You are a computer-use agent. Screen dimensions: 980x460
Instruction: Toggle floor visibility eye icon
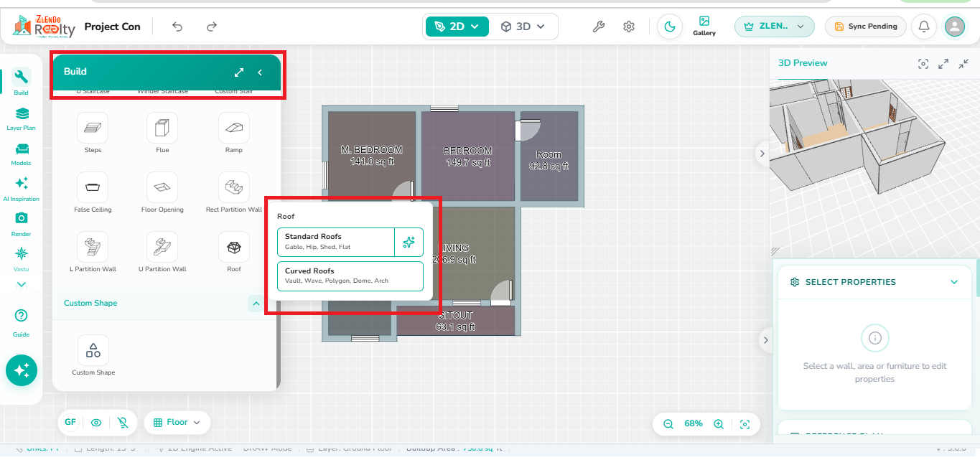[x=96, y=423]
